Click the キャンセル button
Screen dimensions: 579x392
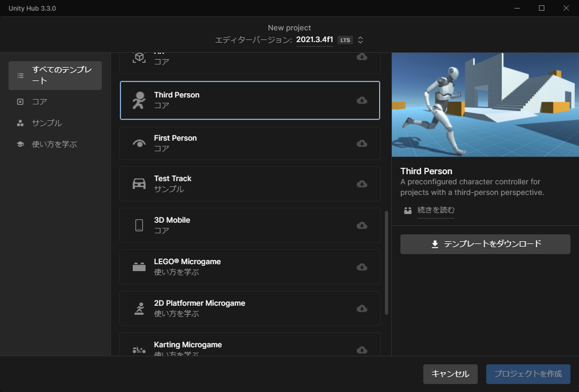click(x=450, y=374)
